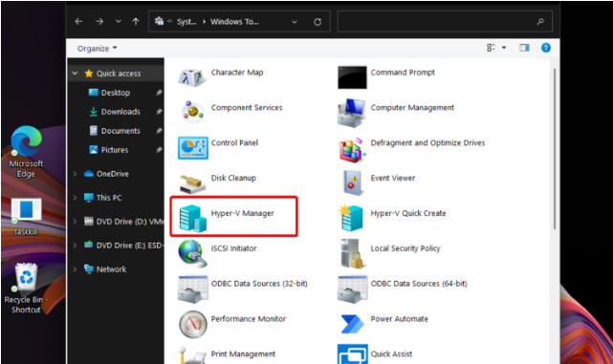This screenshot has height=364, width=613.
Task: Select the Hyper-V Quick Create icon
Action: click(x=351, y=218)
